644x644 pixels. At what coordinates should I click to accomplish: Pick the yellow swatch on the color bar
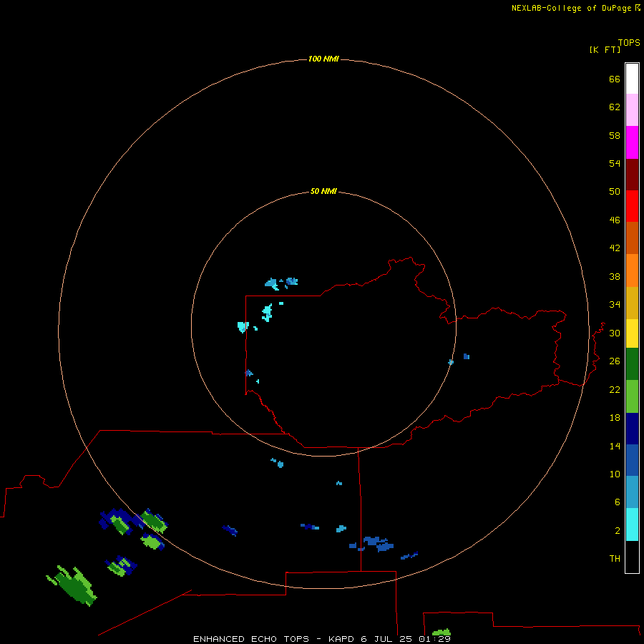632,333
